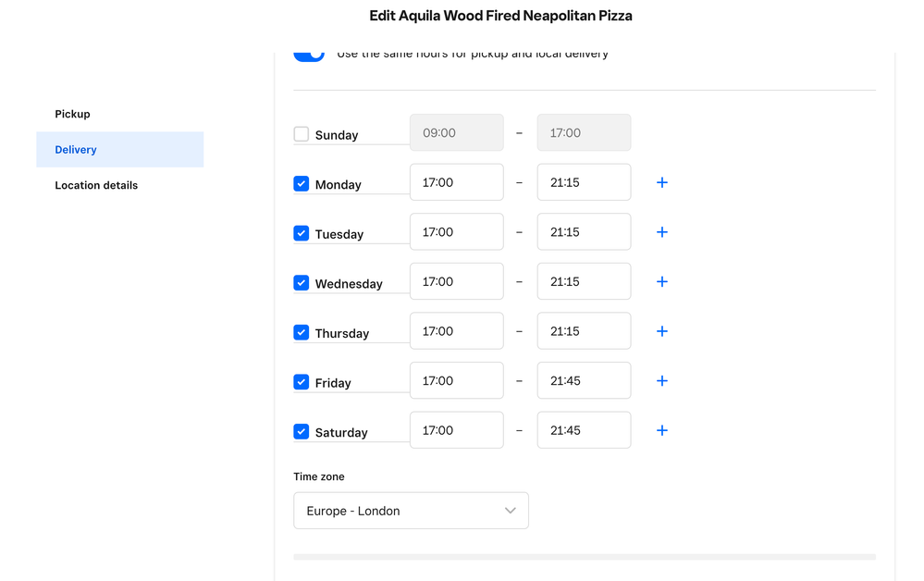924x581 pixels.
Task: Click the plus icon beside Wednesday hours
Action: click(x=661, y=282)
